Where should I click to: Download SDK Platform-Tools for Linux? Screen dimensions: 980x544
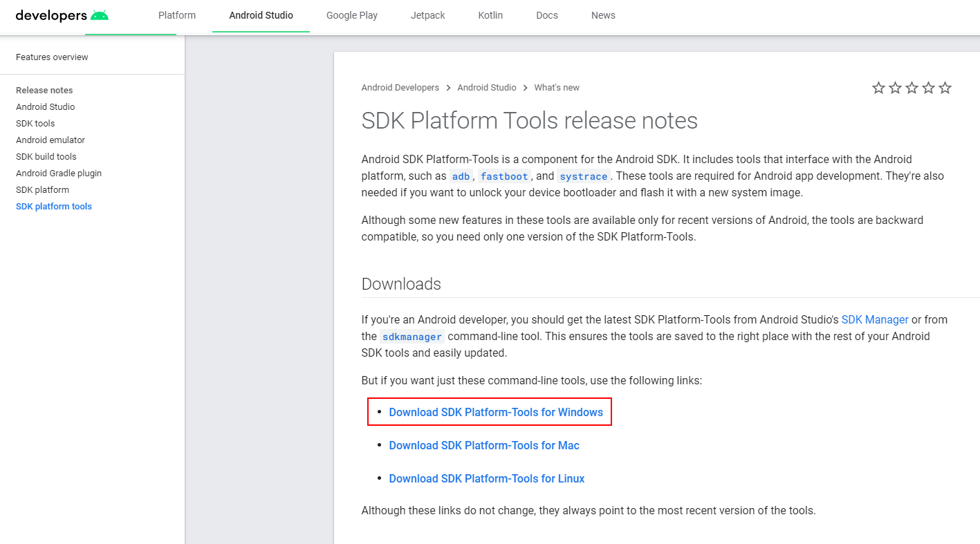pyautogui.click(x=487, y=479)
